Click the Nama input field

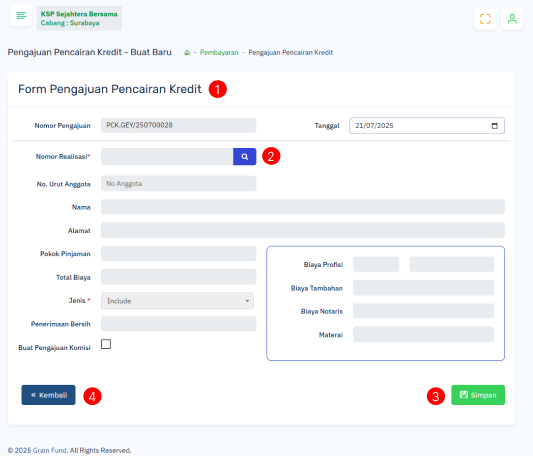pos(303,207)
